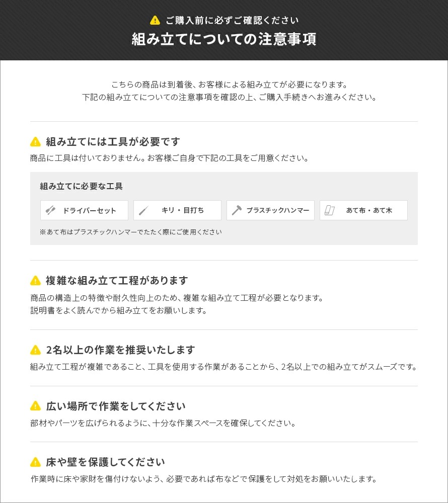Click the 組み立てに必要な工具 panel heading
The image size is (448, 503).
81,187
